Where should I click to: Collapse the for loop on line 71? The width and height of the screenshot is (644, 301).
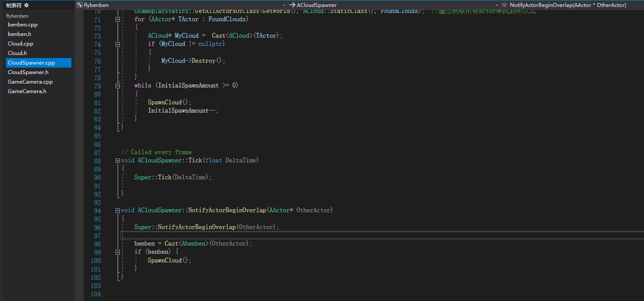[118, 19]
